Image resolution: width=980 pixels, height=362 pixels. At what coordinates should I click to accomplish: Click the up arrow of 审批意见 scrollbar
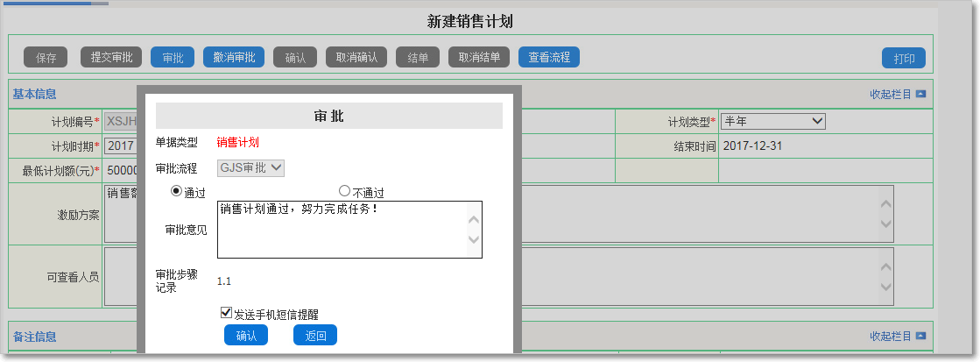click(x=474, y=219)
